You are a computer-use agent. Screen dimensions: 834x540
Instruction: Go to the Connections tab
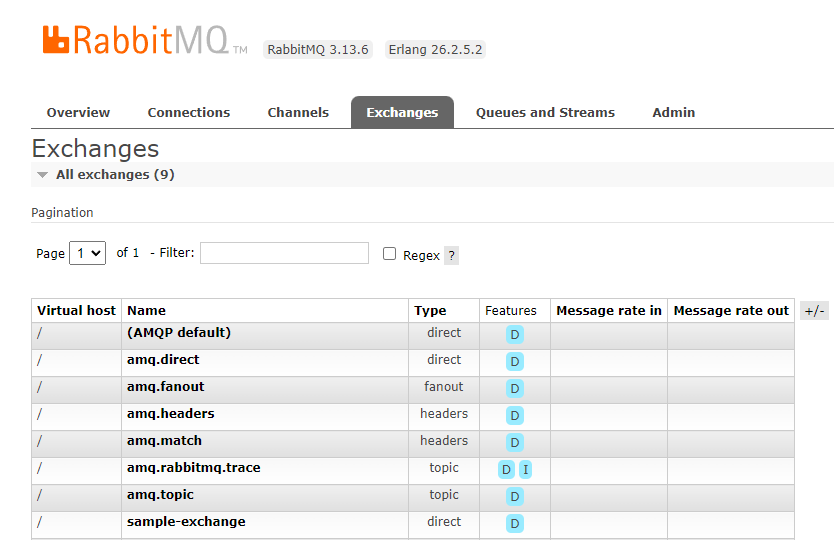189,112
